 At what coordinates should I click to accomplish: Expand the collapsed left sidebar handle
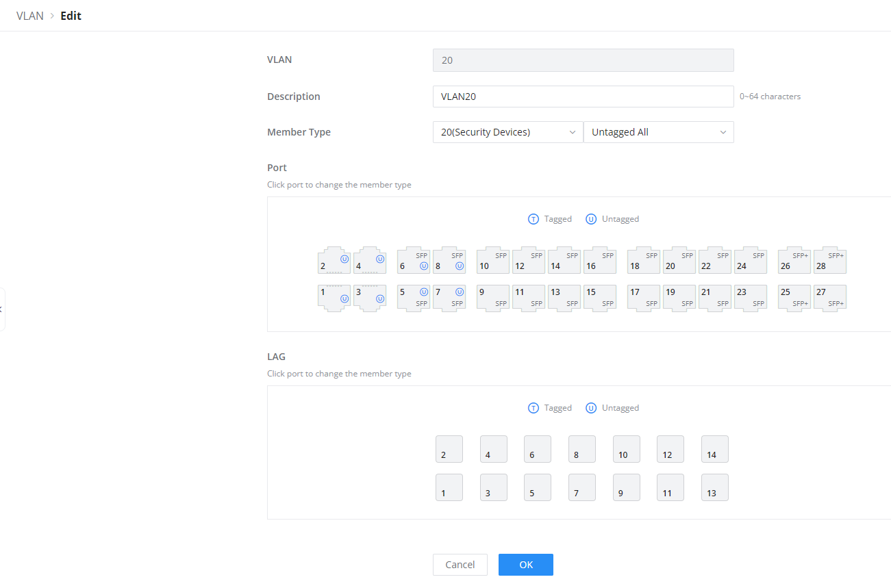[2, 309]
